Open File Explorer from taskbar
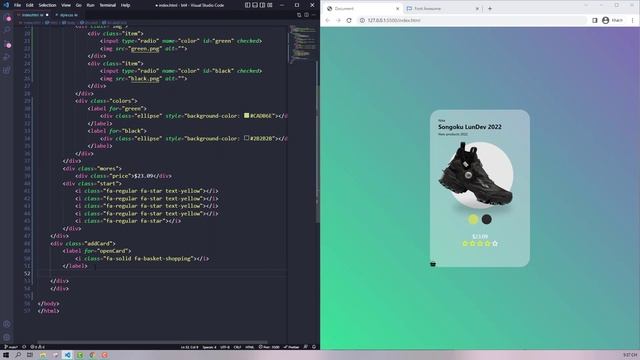The image size is (640, 360). click(43, 355)
